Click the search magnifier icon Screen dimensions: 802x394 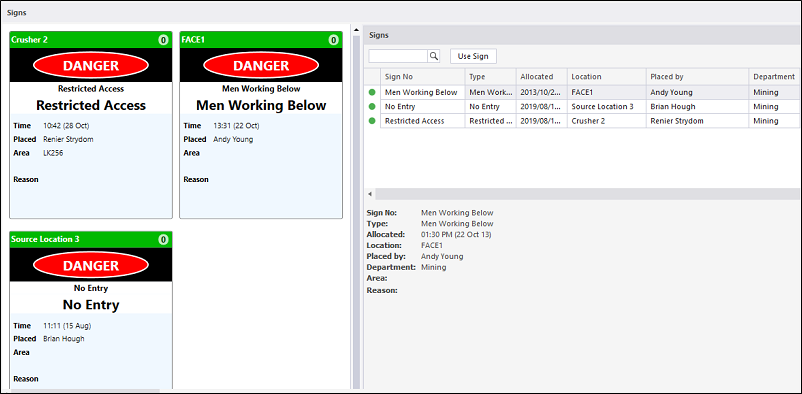point(434,56)
